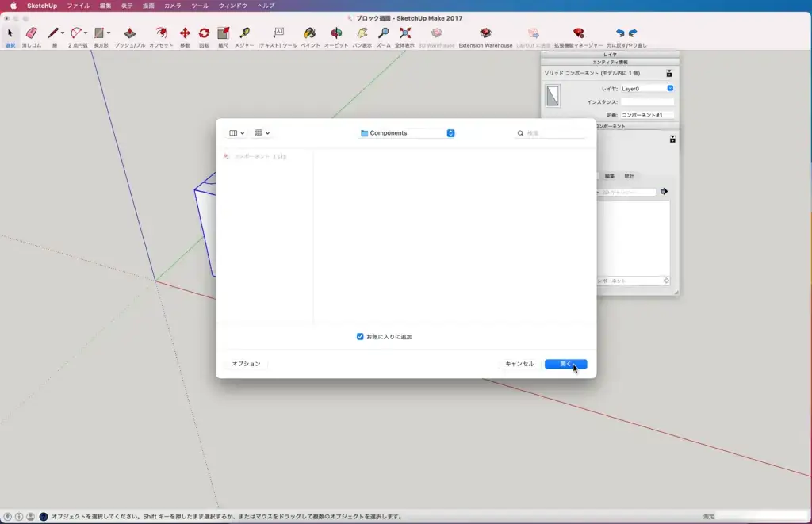
Task: Toggle Components panel details button
Action: (672, 140)
